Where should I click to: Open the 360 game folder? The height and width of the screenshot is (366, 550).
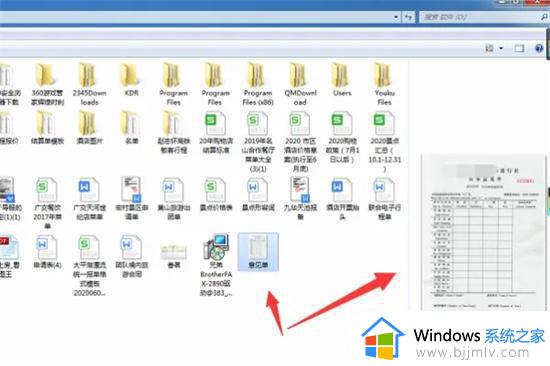pos(47,85)
